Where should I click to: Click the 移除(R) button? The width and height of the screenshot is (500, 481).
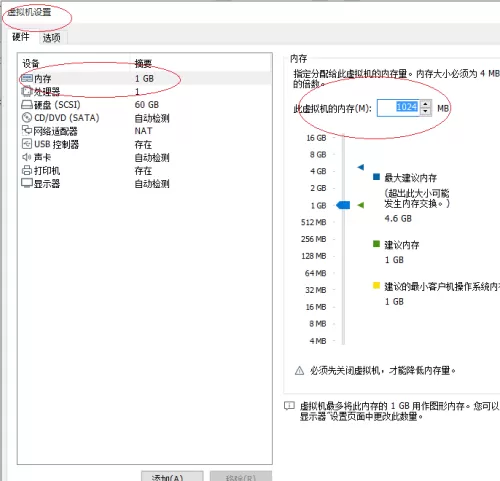point(241,476)
